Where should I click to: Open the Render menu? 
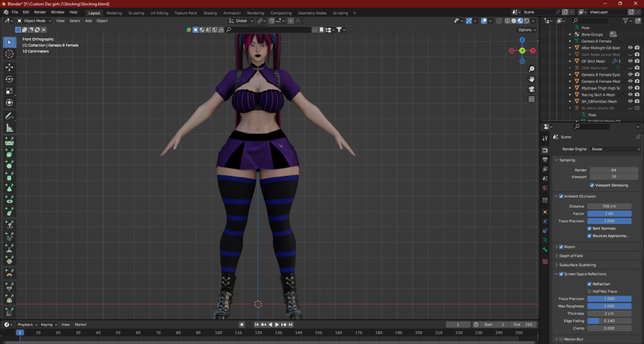click(40, 12)
